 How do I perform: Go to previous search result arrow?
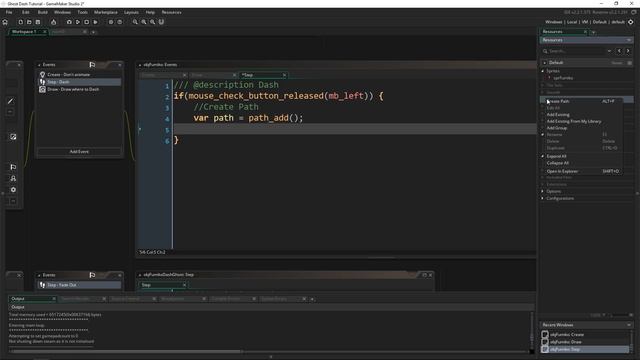click(619, 51)
